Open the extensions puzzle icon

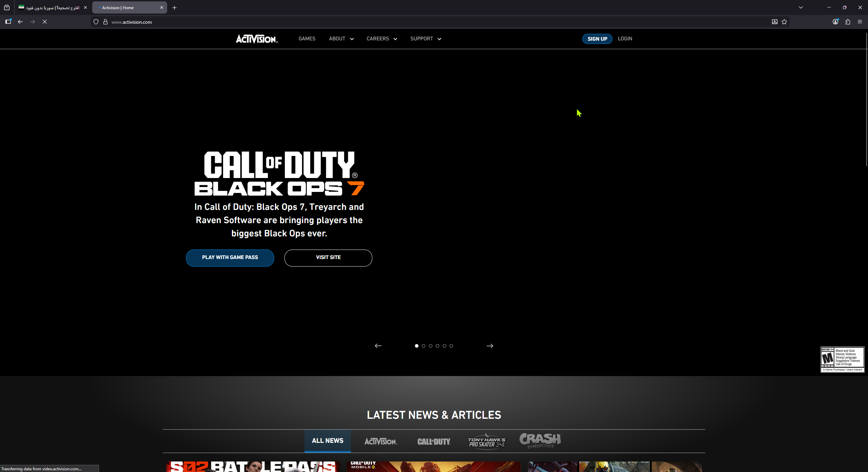848,22
